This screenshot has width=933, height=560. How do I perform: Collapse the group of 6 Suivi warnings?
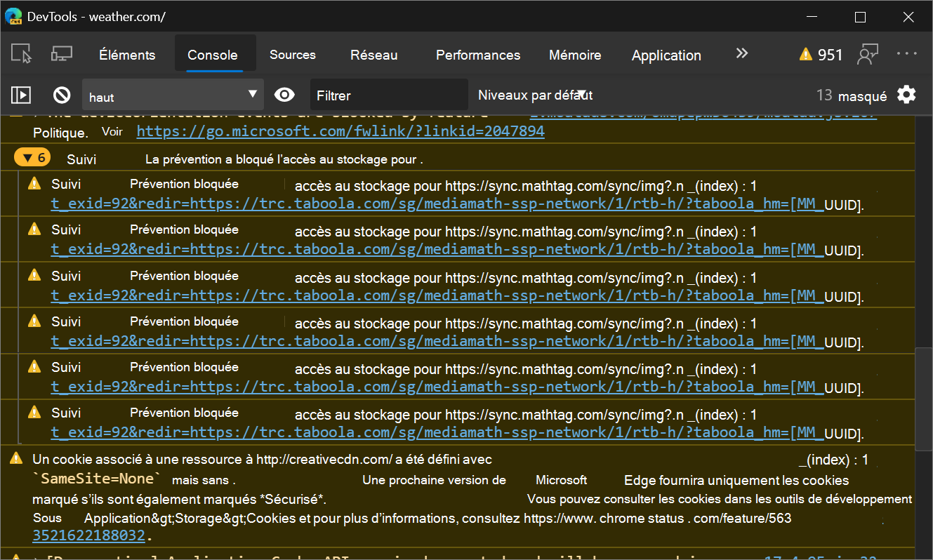pyautogui.click(x=32, y=158)
